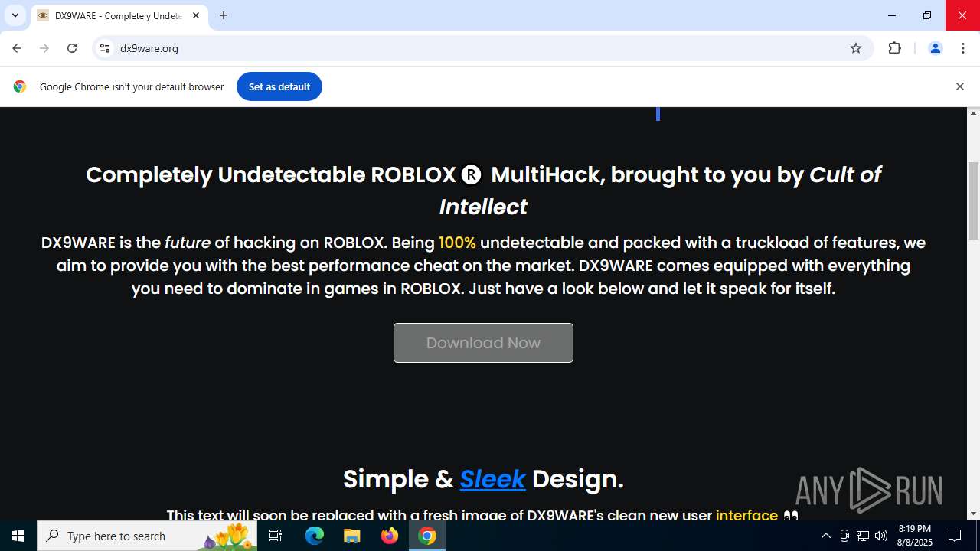Open File Explorer from the taskbar
Viewport: 980px width, 551px height.
coord(352,536)
